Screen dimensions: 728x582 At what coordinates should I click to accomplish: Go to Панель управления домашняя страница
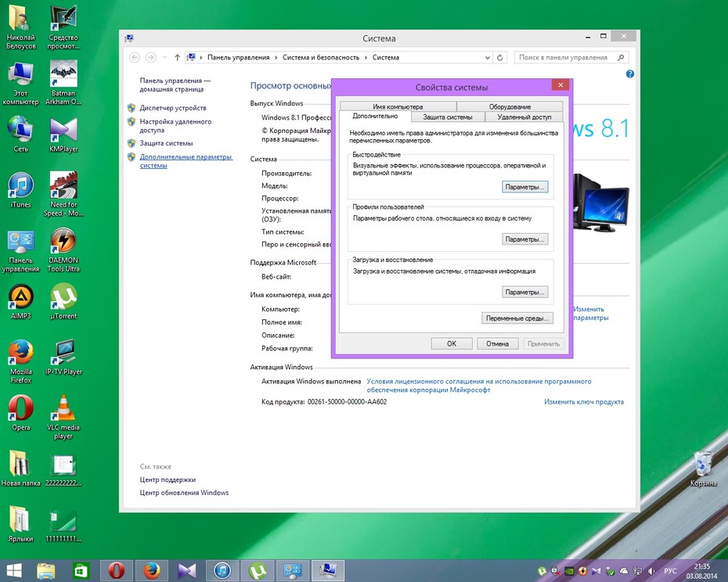tap(175, 85)
